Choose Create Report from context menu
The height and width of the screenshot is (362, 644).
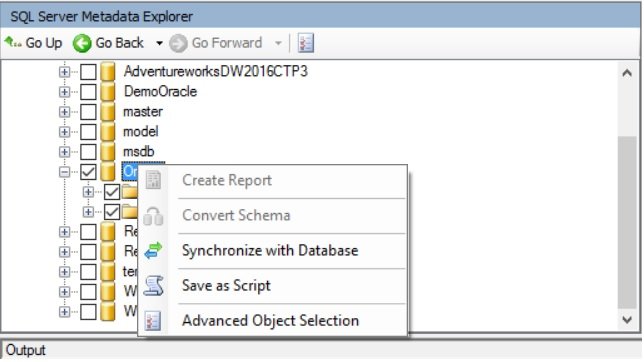[273, 180]
